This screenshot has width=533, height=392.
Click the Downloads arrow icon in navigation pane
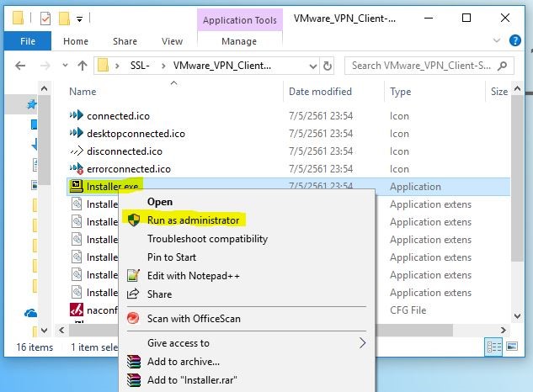[x=34, y=145]
